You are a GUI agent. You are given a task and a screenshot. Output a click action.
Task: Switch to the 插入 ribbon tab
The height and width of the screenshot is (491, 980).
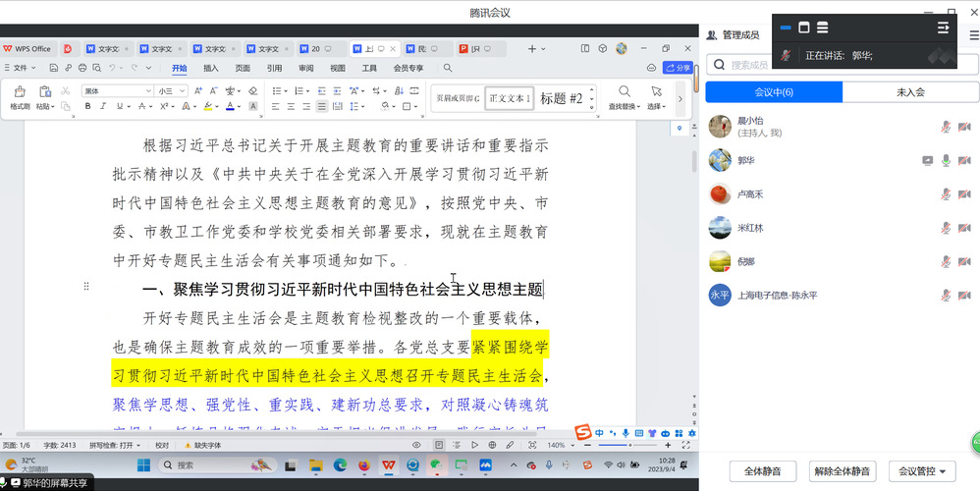[210, 68]
